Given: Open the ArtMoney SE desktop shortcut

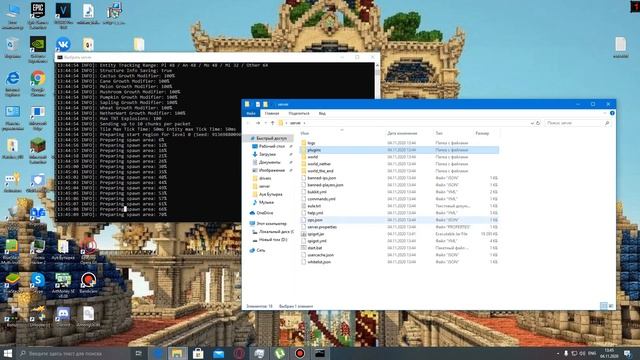Looking at the screenshot, I should tap(63, 284).
